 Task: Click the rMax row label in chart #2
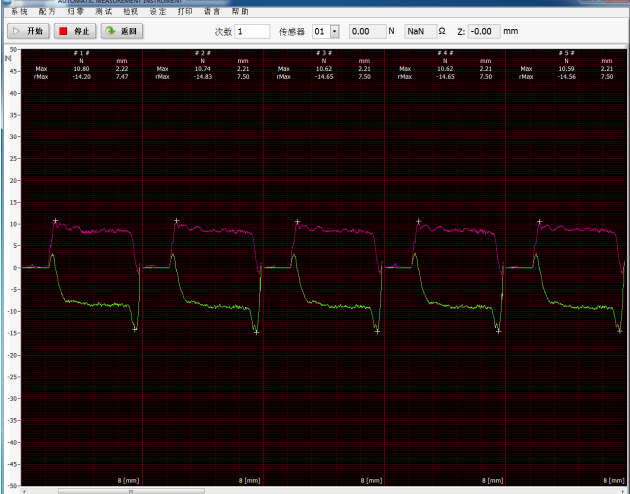tap(162, 76)
